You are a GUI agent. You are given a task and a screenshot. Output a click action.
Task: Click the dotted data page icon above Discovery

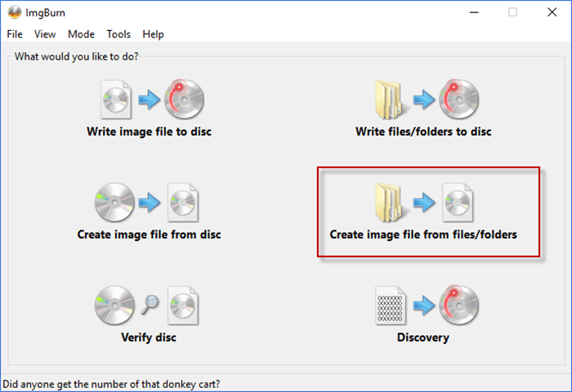coord(391,305)
